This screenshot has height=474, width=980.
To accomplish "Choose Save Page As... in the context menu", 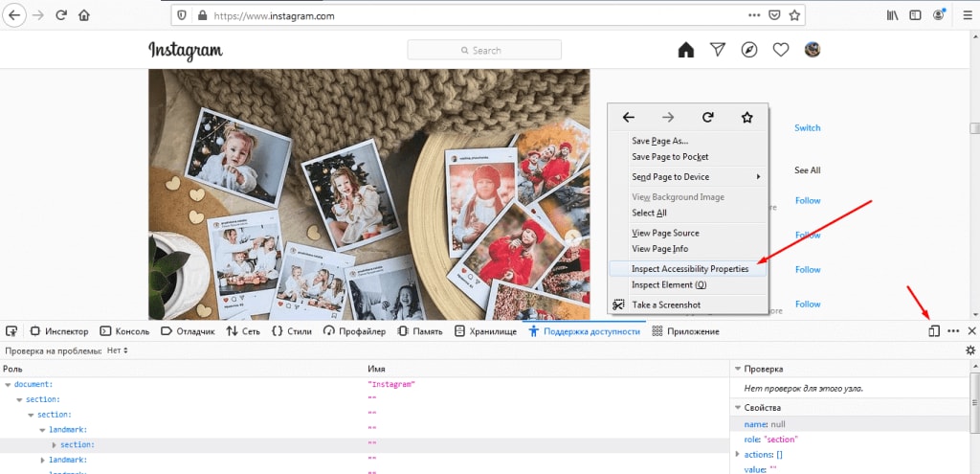I will point(688,141).
